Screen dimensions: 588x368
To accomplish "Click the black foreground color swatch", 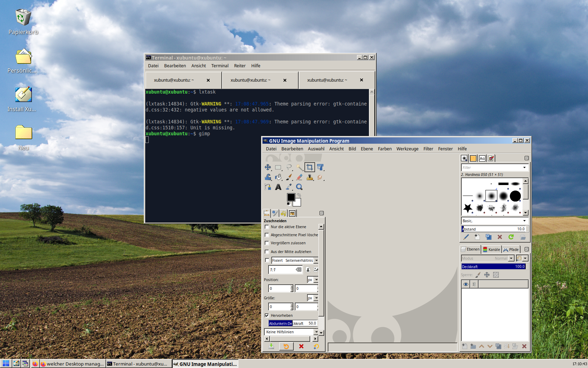I will click(291, 197).
